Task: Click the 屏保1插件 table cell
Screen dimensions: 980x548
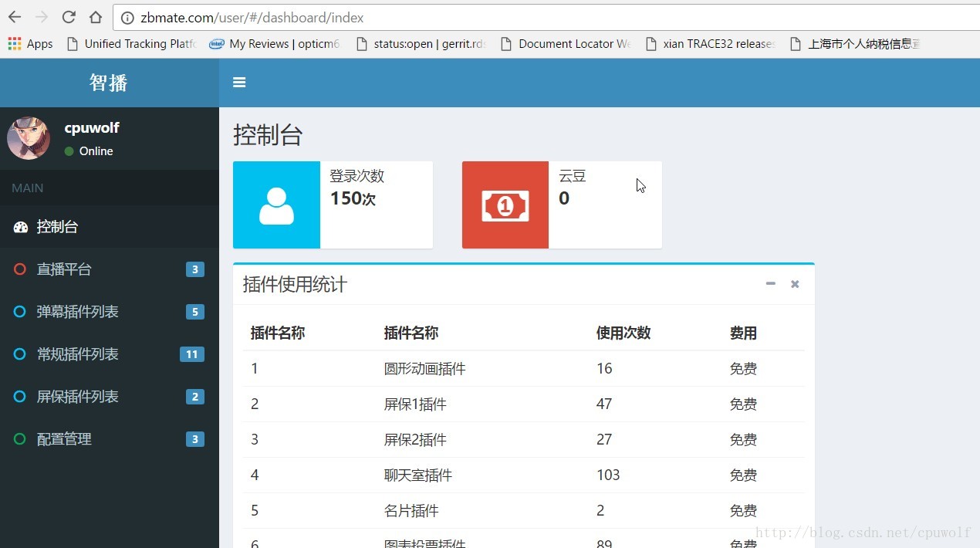Action: click(415, 404)
